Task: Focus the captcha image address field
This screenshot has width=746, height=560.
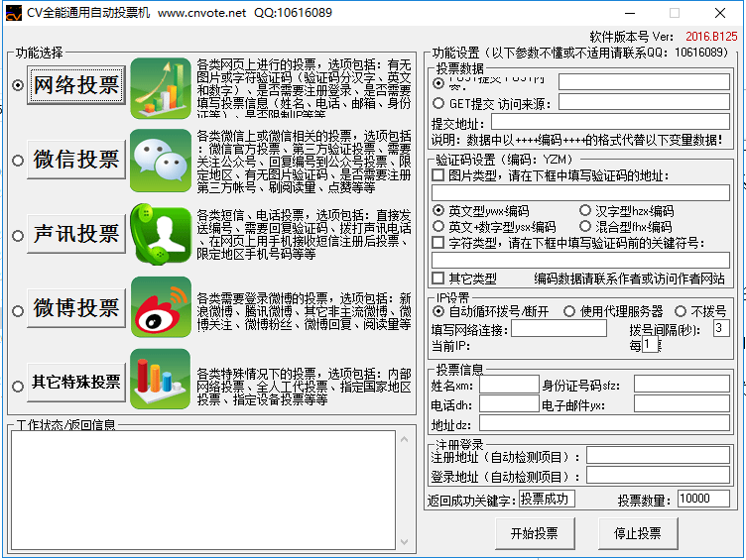Action: coord(580,192)
